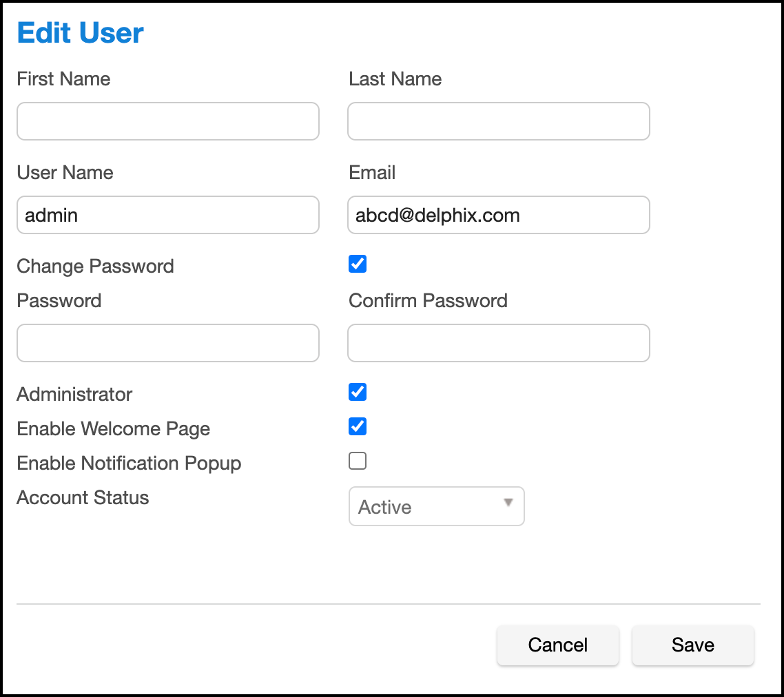Click the Edit User heading
784x697 pixels.
[x=80, y=33]
